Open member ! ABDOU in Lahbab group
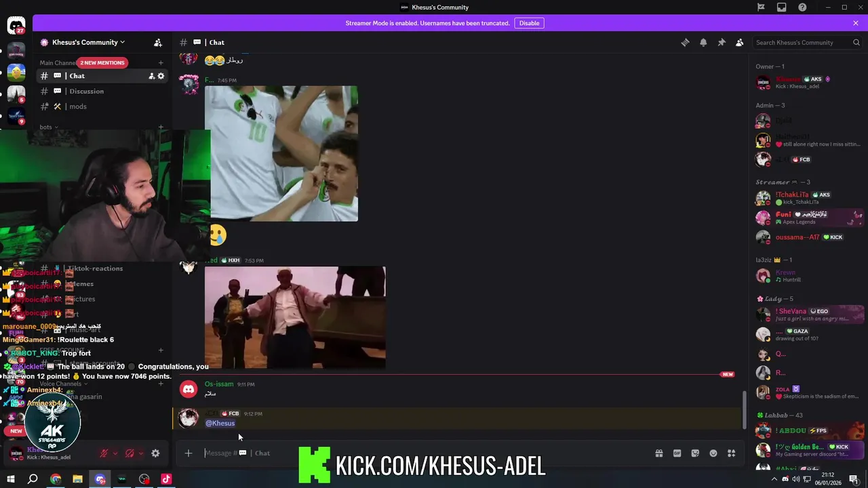 (809, 430)
